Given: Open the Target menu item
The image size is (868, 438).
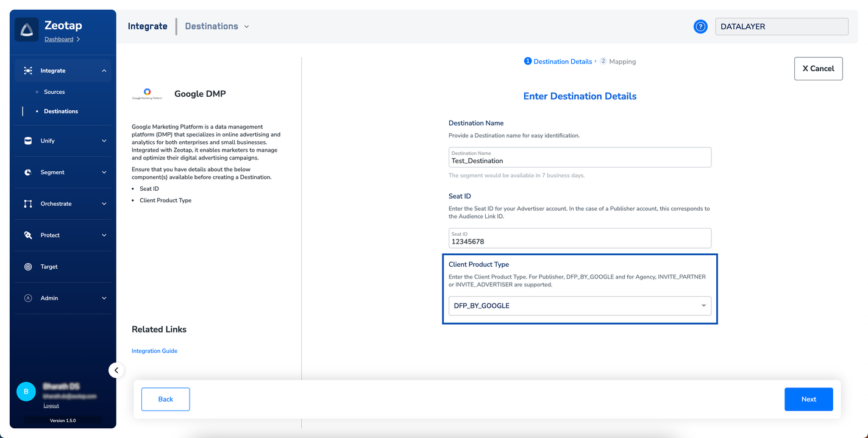Looking at the screenshot, I should point(49,267).
